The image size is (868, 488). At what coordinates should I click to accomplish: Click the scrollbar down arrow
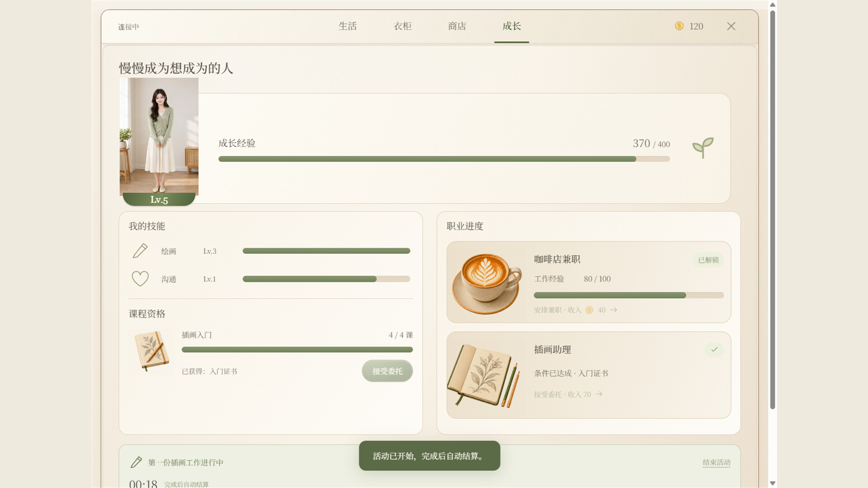click(773, 483)
